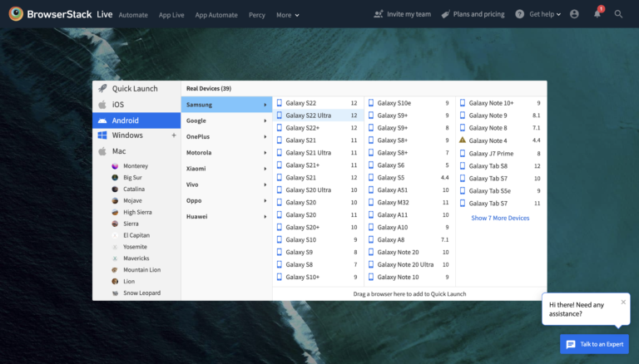The image size is (639, 364).
Task: Select Yosemite macOS version
Action: [135, 247]
